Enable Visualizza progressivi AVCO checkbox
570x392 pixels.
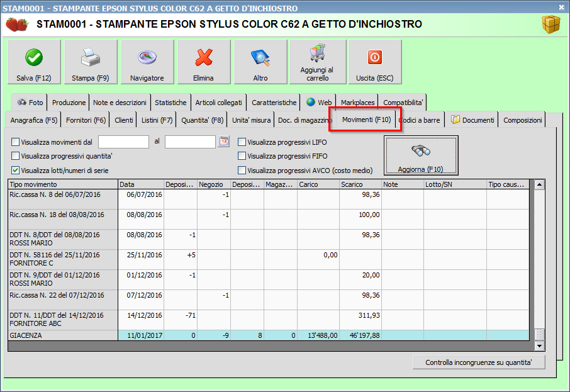point(242,170)
